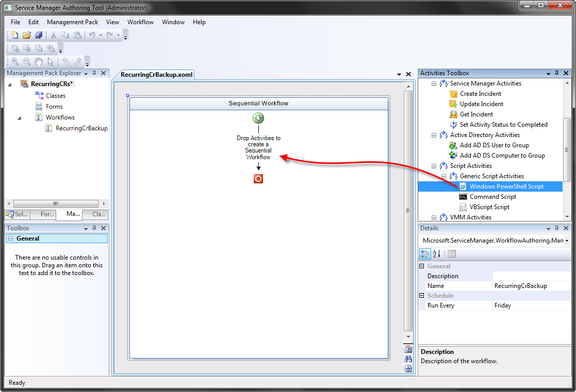
Task: Open the Window menu
Action: click(x=173, y=22)
